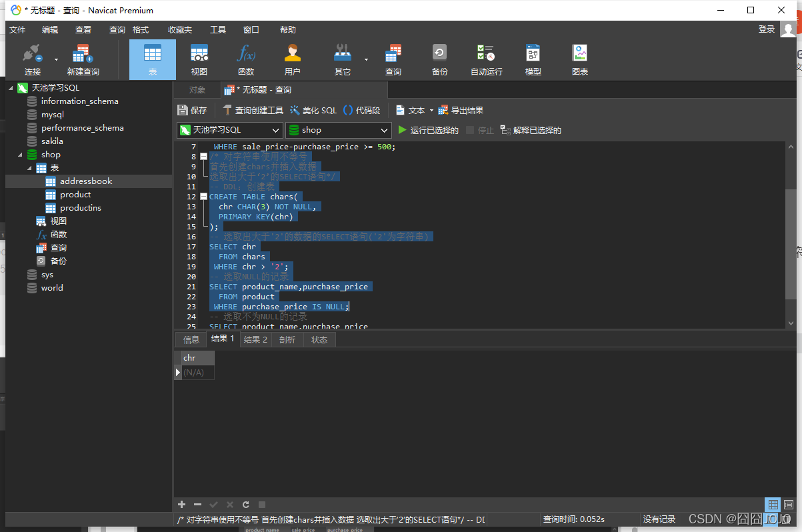Image resolution: width=802 pixels, height=532 pixels.
Task: Click the 登录 login link
Action: coord(767,29)
